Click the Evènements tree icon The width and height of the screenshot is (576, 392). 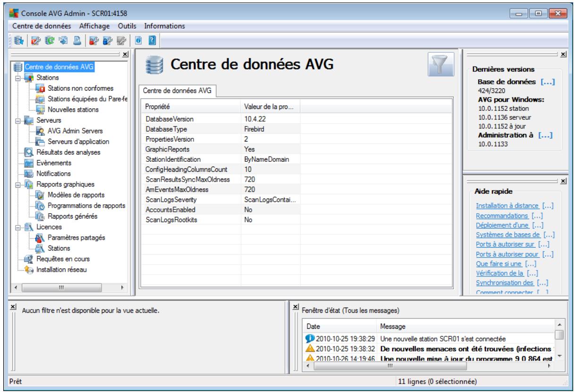point(28,163)
